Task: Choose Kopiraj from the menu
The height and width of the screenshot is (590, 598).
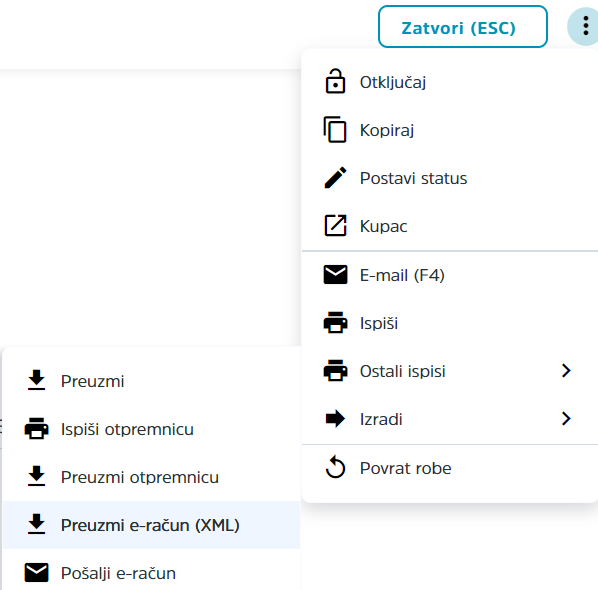Action: pos(449,130)
